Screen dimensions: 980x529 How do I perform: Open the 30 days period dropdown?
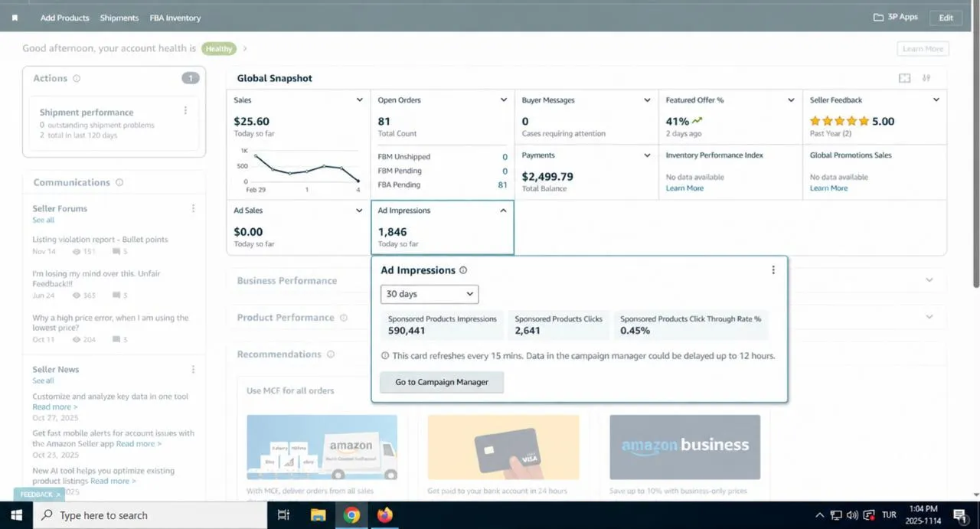430,294
